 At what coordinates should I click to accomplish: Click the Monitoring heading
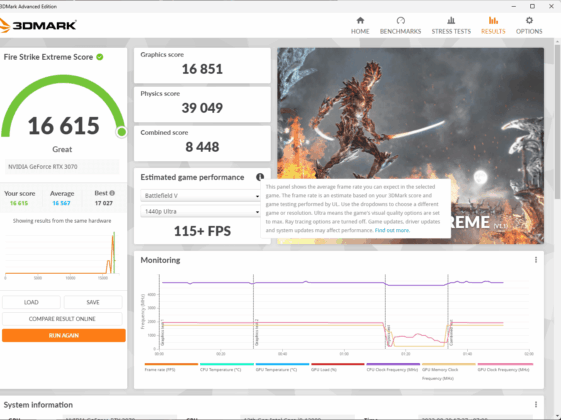pyautogui.click(x=160, y=260)
